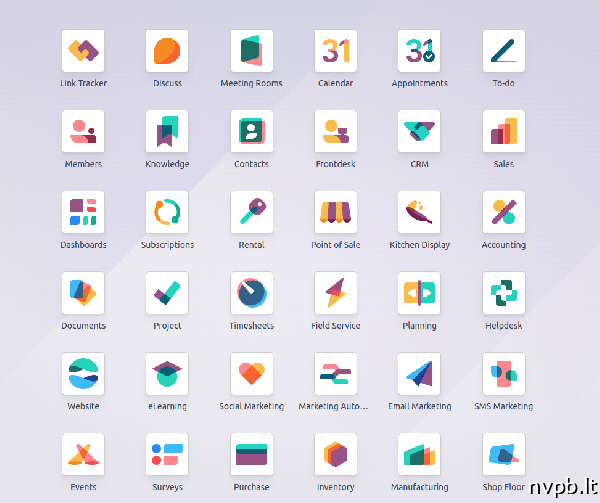Open the Website app icon
600x503 pixels.
click(x=83, y=374)
